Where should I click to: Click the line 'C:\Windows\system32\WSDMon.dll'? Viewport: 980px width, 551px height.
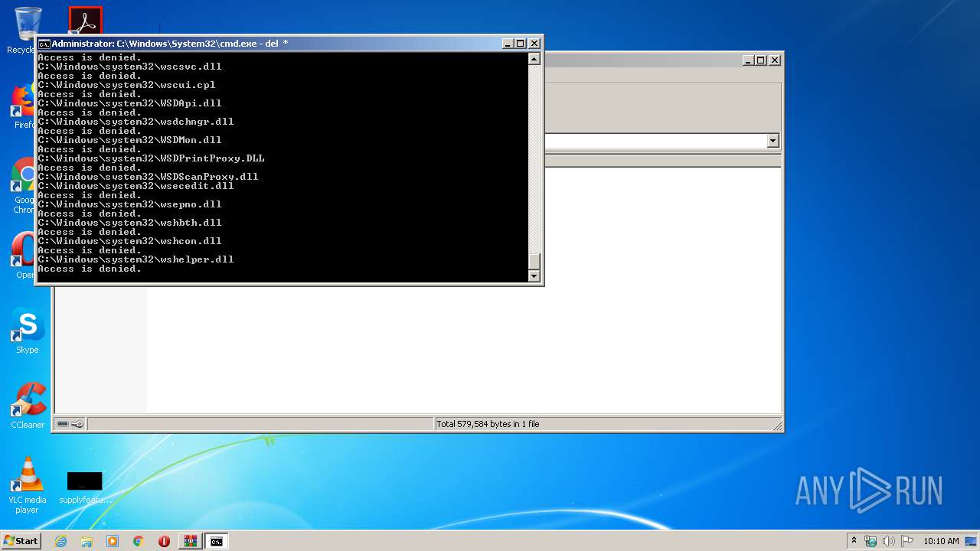[129, 140]
